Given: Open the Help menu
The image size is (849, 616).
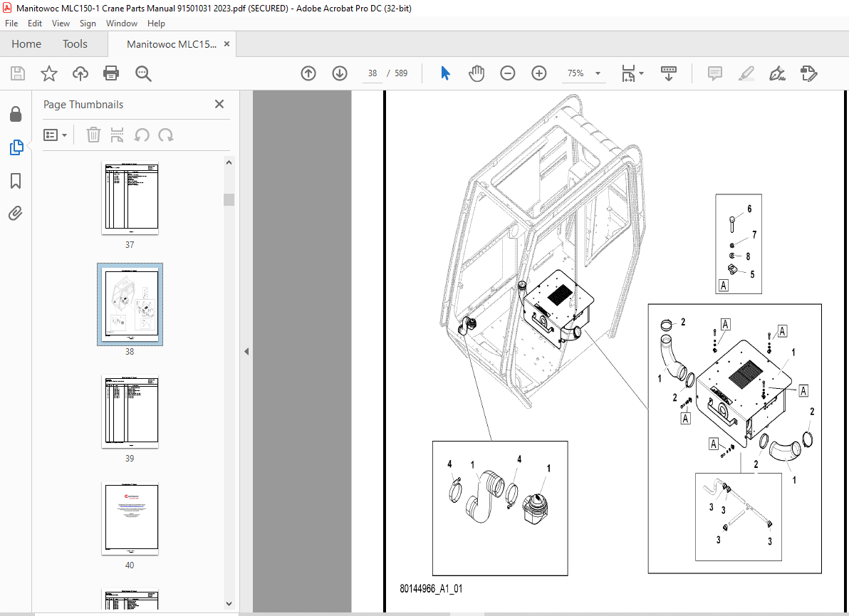Looking at the screenshot, I should tap(156, 24).
